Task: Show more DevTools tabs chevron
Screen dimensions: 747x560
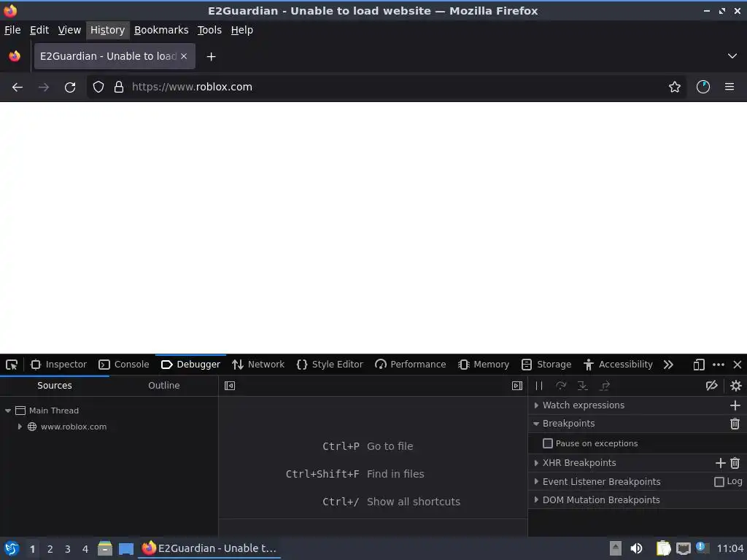Action: [668, 365]
